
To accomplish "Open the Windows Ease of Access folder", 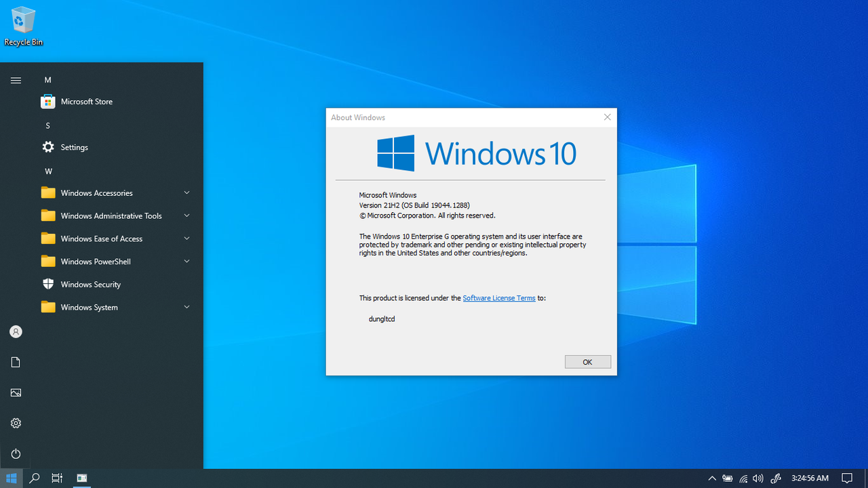I will [x=115, y=239].
